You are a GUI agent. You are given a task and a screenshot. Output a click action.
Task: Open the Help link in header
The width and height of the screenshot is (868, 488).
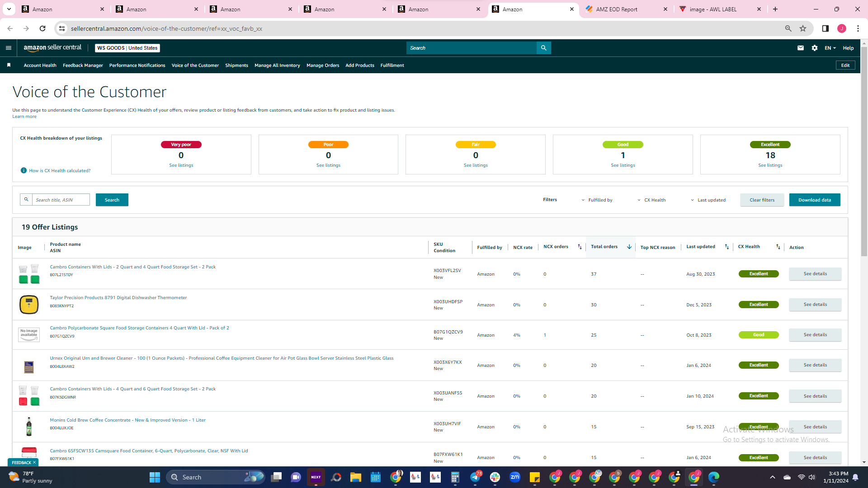tap(848, 48)
